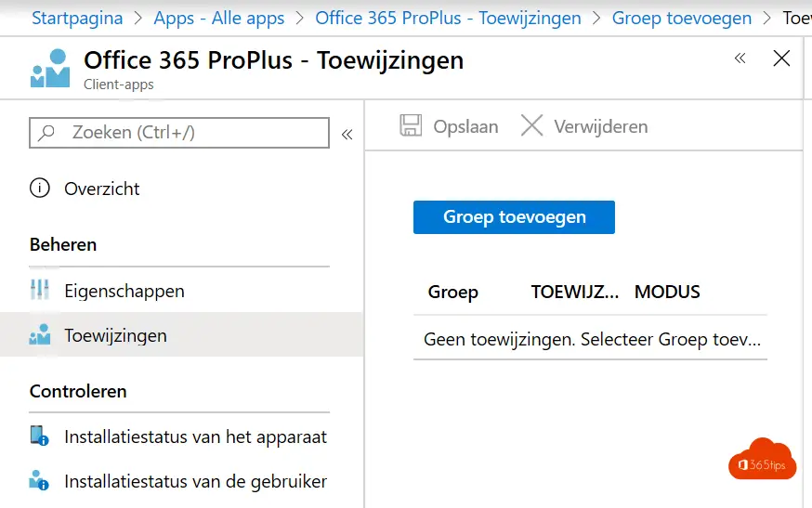Focus the Zoeken (Ctrl+/) search field
Screen dimensions: 812x508
[179, 133]
